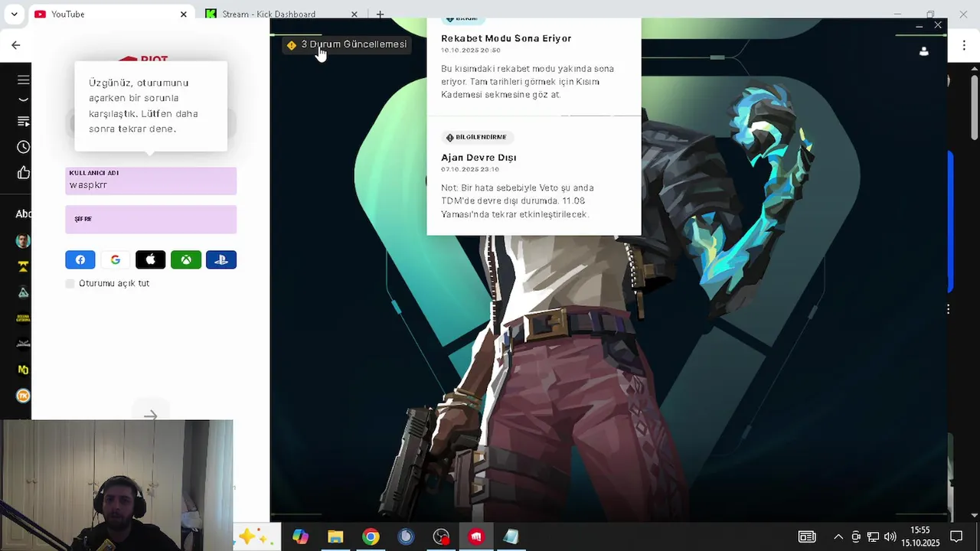Click the taskbar sparkle search highlight icon
The width and height of the screenshot is (980, 551).
click(256, 537)
